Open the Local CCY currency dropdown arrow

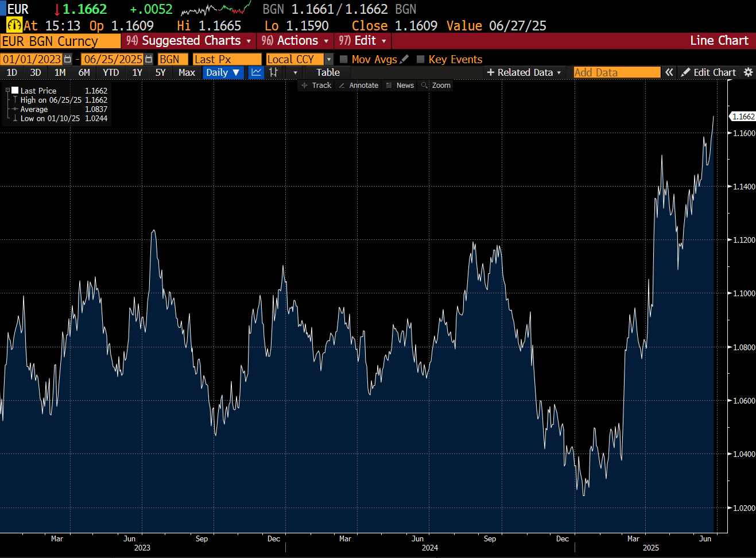pos(329,59)
